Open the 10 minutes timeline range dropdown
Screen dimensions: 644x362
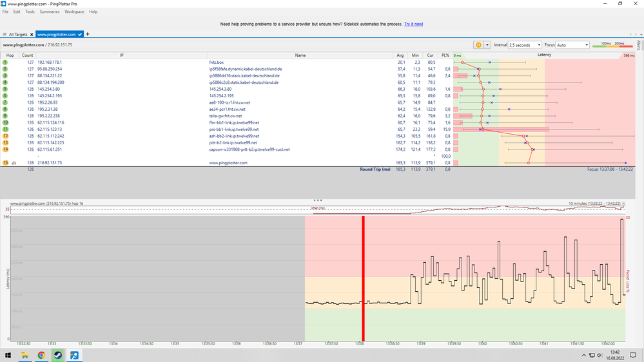point(623,204)
